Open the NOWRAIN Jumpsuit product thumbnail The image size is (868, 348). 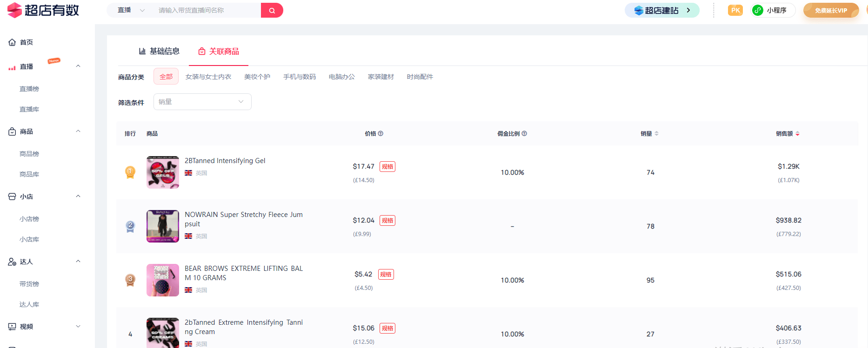click(163, 226)
